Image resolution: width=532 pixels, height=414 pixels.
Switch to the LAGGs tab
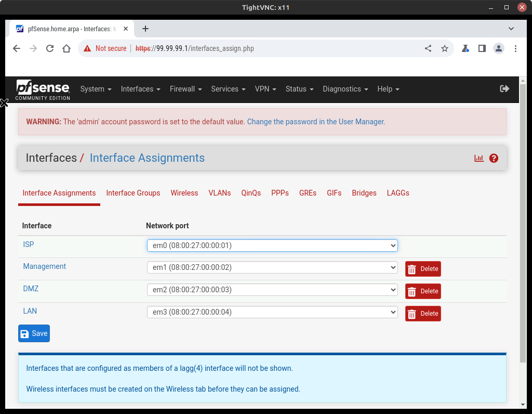coord(398,193)
